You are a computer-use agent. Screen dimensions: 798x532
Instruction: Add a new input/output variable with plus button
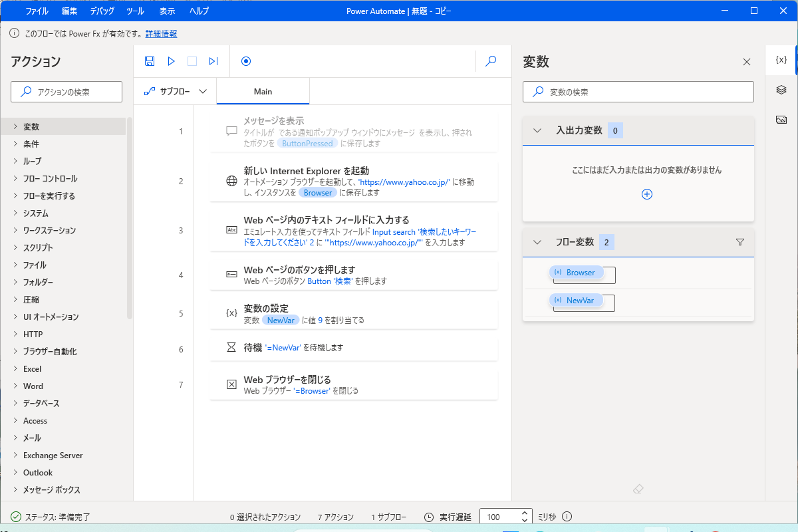point(646,194)
